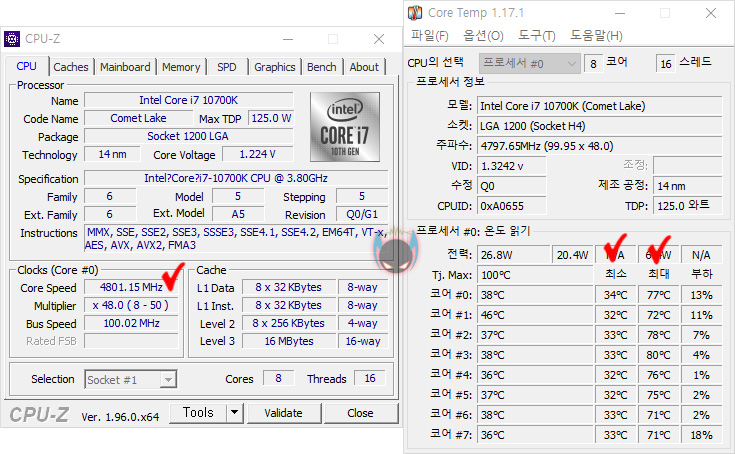This screenshot has width=735, height=454.
Task: Open the Bench tab in CPU-Z
Action: click(322, 67)
